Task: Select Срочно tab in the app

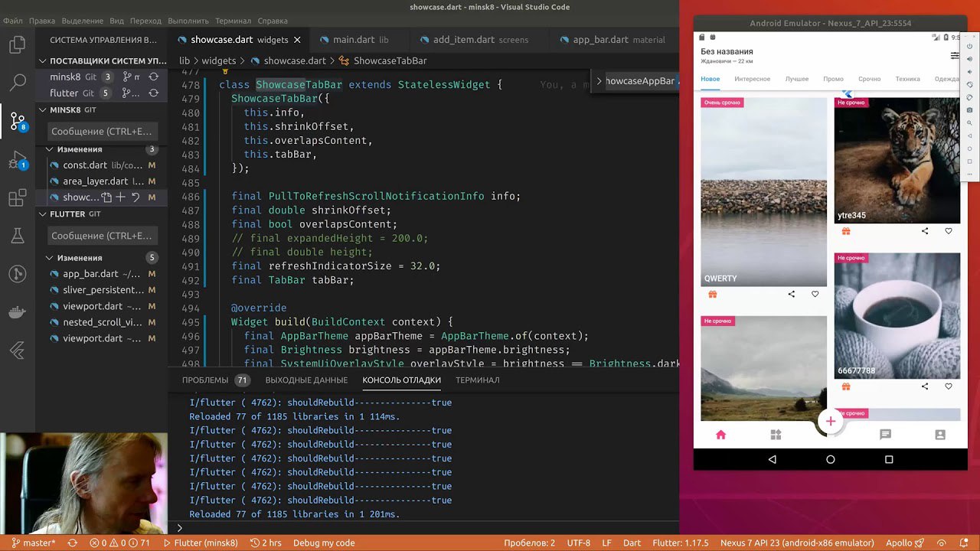Action: (x=869, y=79)
